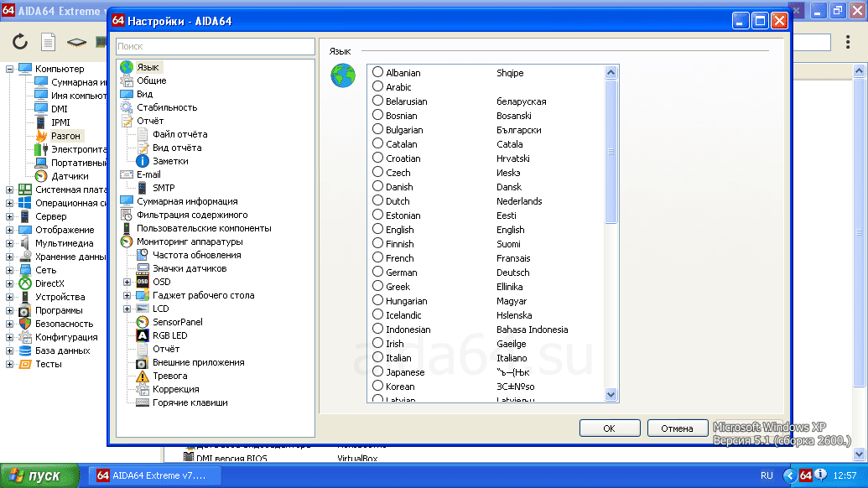
Task: Click the DirectX Xbox icon in main tree
Action: tap(25, 283)
